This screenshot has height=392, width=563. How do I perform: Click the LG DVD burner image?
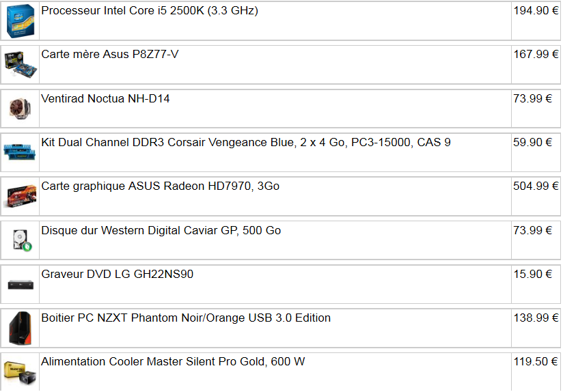(x=20, y=283)
